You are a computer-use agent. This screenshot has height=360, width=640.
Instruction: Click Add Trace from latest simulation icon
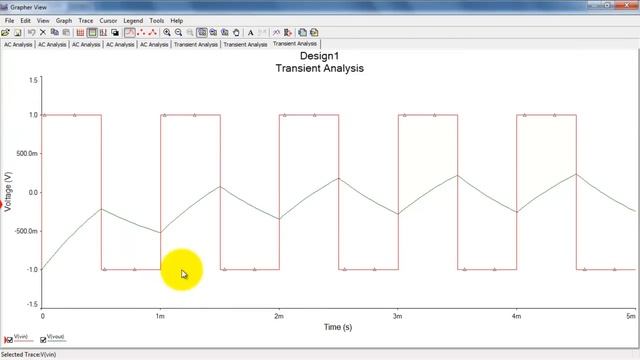tap(288, 33)
